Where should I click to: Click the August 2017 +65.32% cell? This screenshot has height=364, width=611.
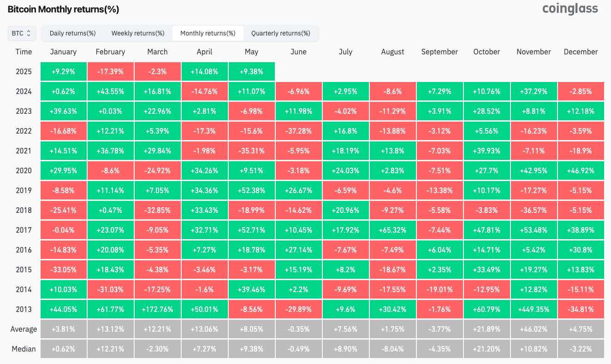coord(392,230)
